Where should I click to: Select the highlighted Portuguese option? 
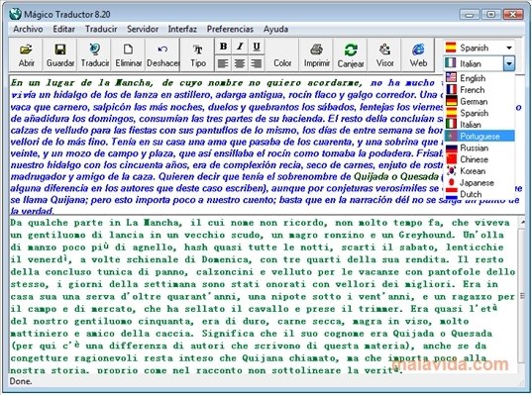coord(479,136)
